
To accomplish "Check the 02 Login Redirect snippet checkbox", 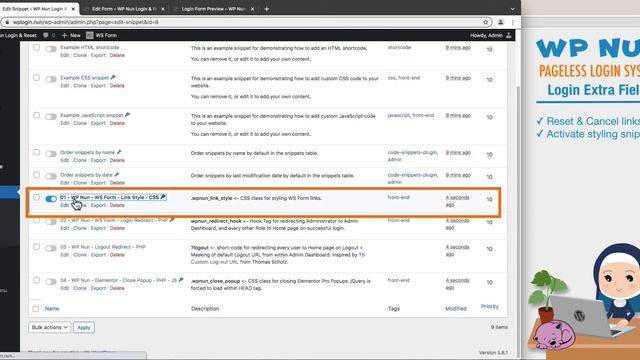I will tap(36, 220).
